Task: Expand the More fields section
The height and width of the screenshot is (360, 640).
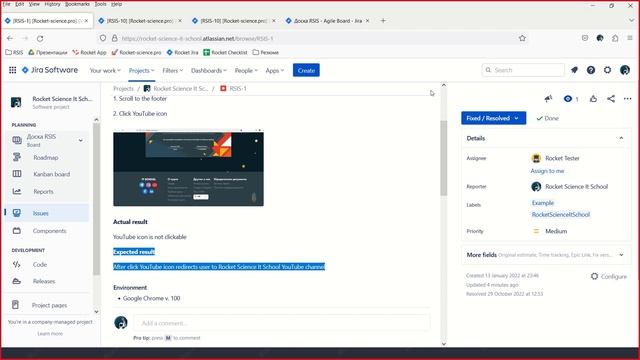Action: [x=546, y=255]
